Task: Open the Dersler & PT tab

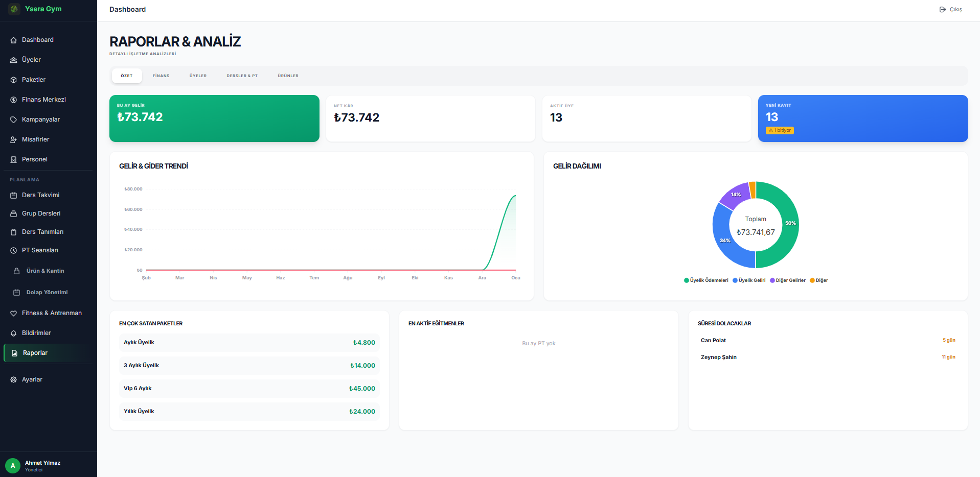Action: [x=242, y=76]
